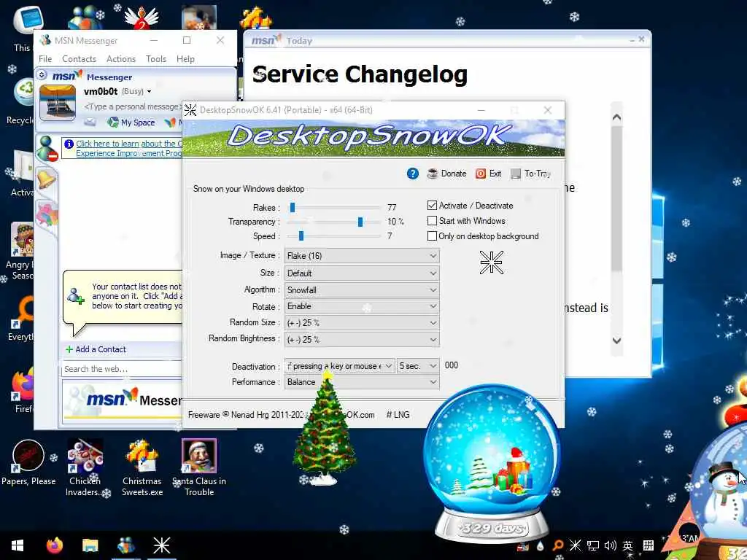Open Firefox from the taskbar

click(54, 545)
